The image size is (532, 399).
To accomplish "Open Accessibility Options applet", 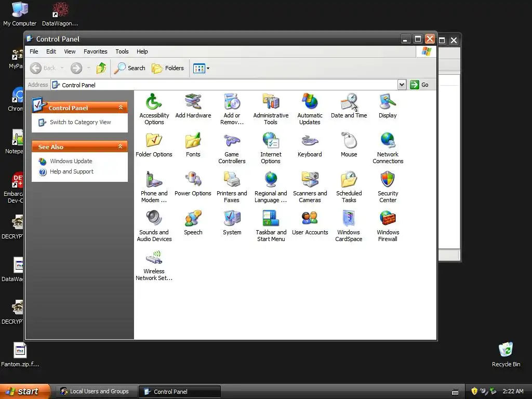I will pos(154,109).
